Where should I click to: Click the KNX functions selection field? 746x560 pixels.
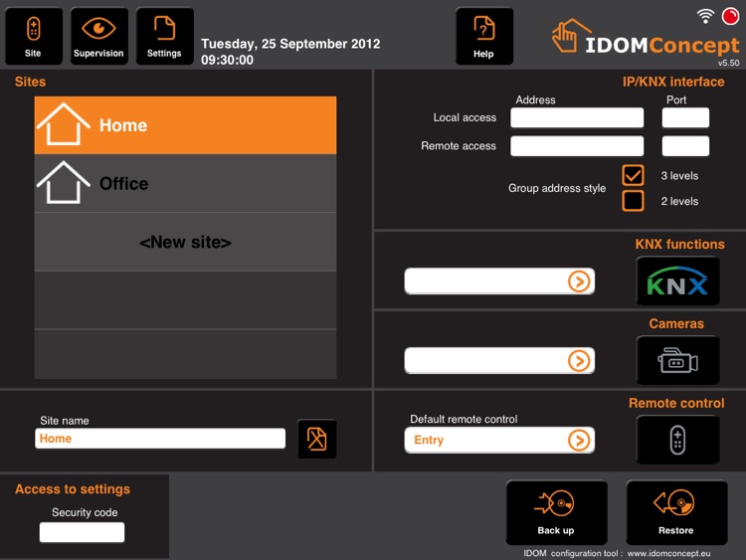pyautogui.click(x=499, y=281)
